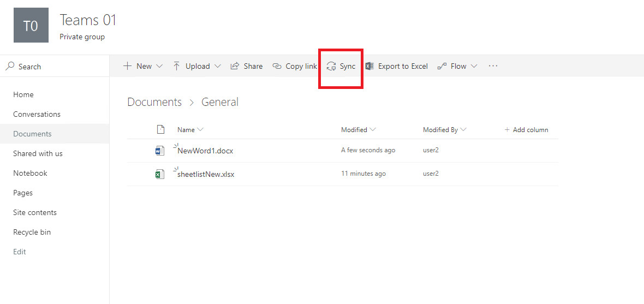644x304 pixels.
Task: Click the Flow connector icon
Action: (442, 66)
